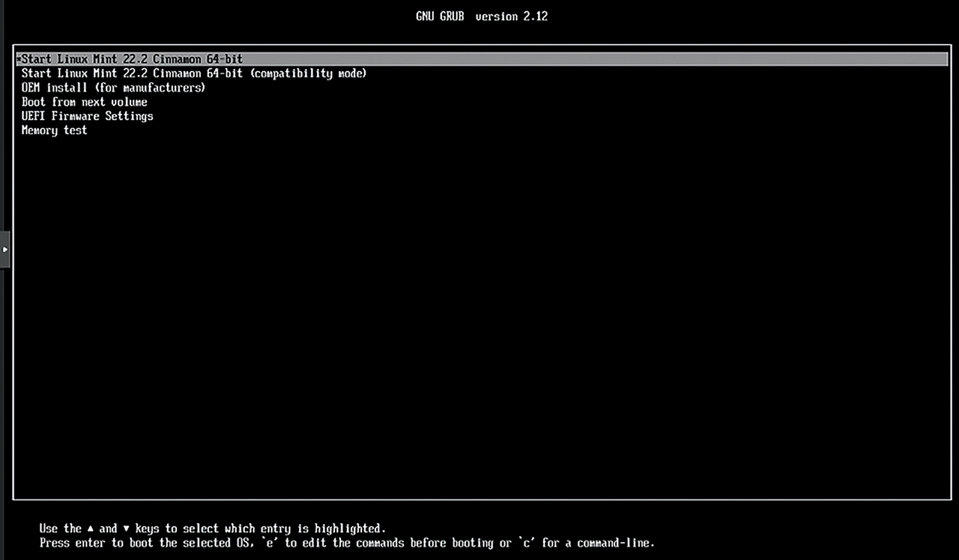Viewport: 959px width, 560px height.
Task: Click the version 2.12 label
Action: pos(512,16)
